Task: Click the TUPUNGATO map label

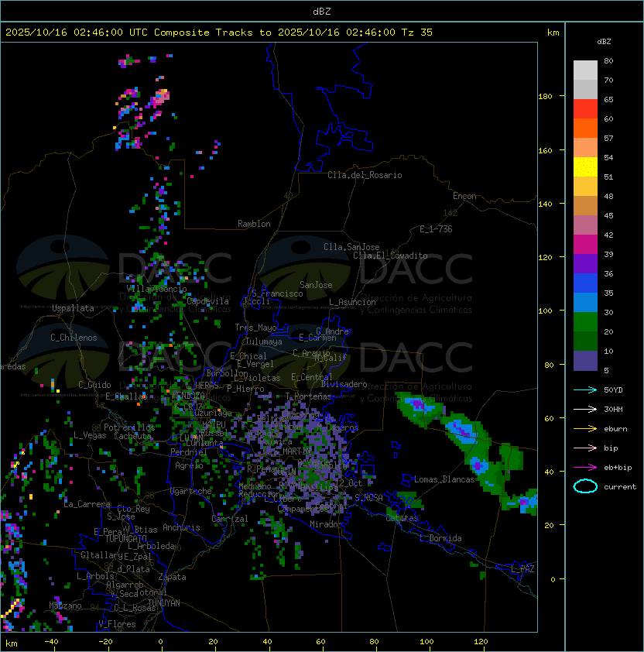Action: coord(125,539)
